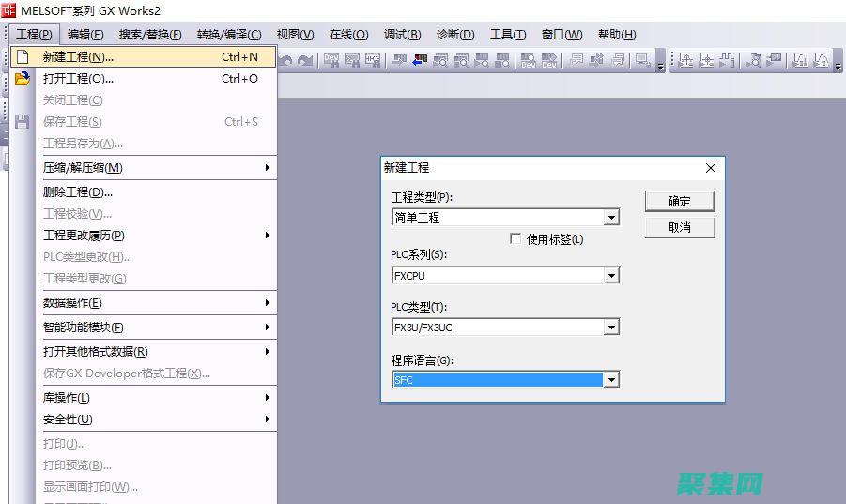Click the stacked double comment bubbles icon
The width and height of the screenshot is (846, 504).
click(x=619, y=60)
